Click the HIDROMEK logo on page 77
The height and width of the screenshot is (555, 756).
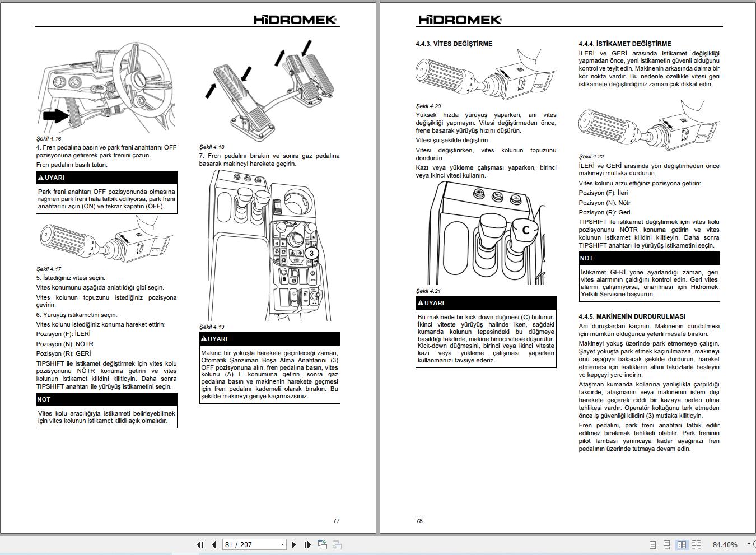pyautogui.click(x=296, y=20)
